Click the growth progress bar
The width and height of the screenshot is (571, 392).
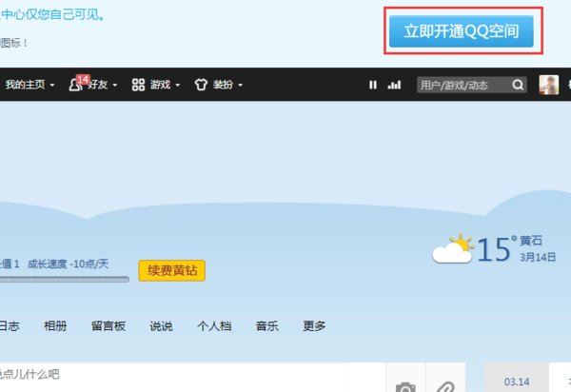pyautogui.click(x=65, y=280)
